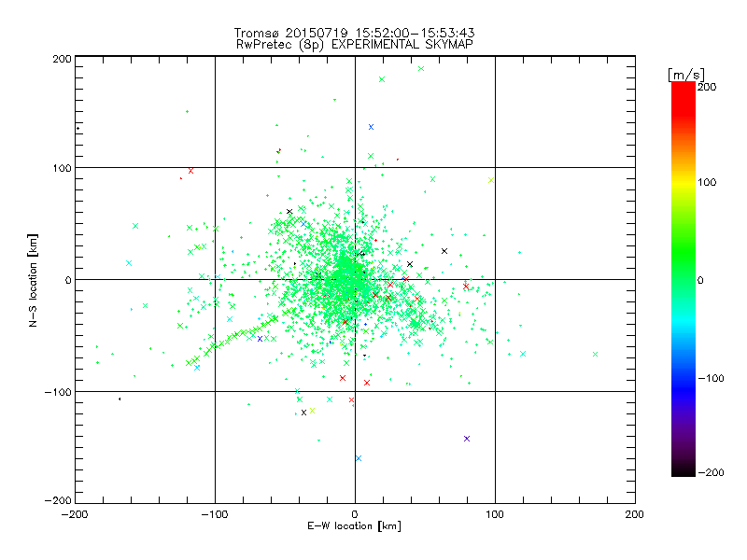Click the colorbar label '0'
The height and width of the screenshot is (560, 747).
coord(700,280)
